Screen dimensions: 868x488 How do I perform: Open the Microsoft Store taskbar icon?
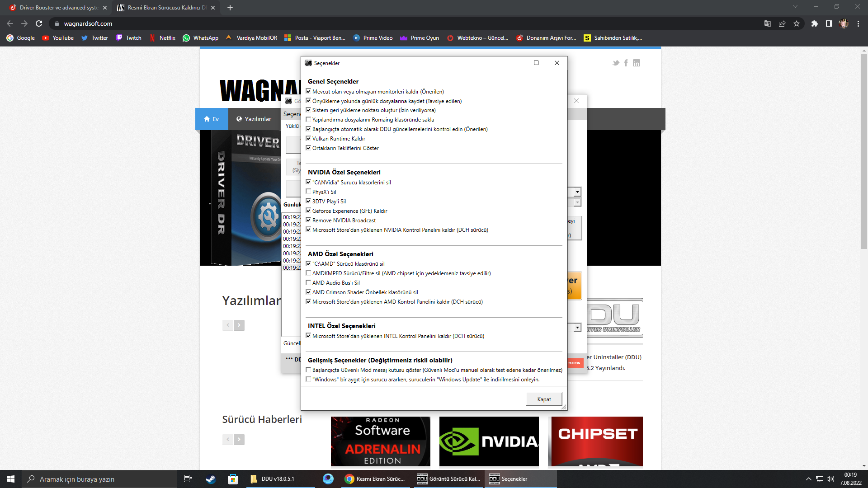pyautogui.click(x=233, y=479)
